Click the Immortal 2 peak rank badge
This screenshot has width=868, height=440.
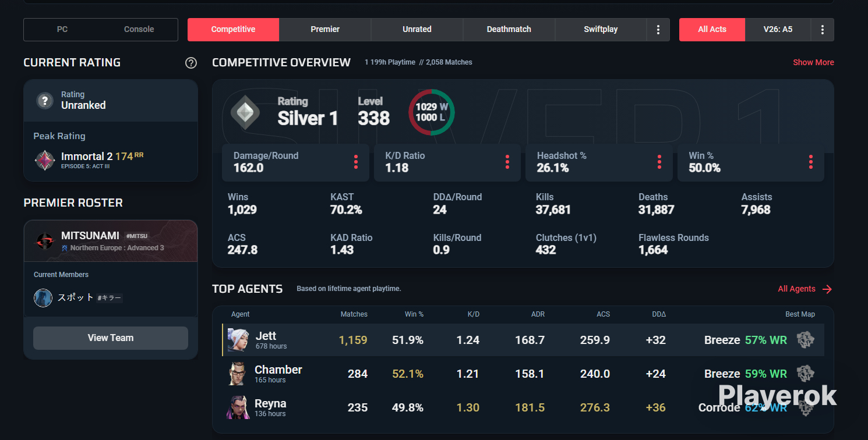(45, 159)
